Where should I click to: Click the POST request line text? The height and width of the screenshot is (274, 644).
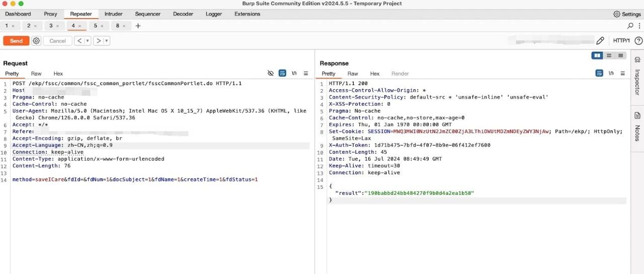click(x=127, y=83)
